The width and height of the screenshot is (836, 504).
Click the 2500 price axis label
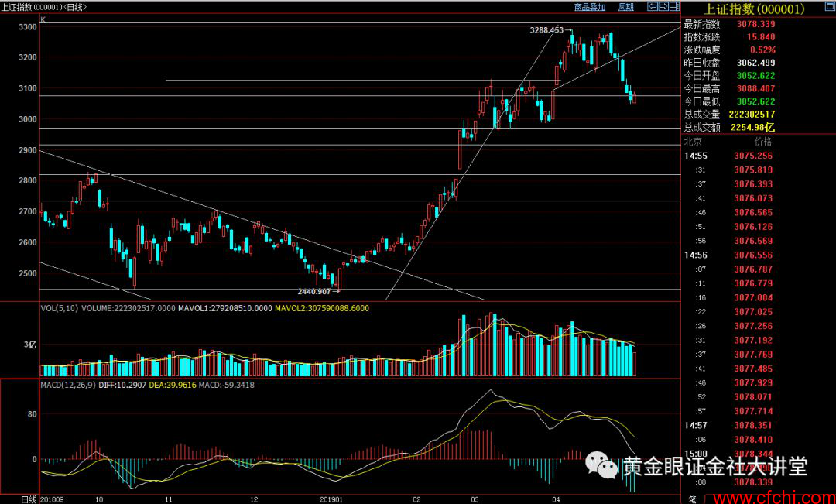click(x=27, y=273)
